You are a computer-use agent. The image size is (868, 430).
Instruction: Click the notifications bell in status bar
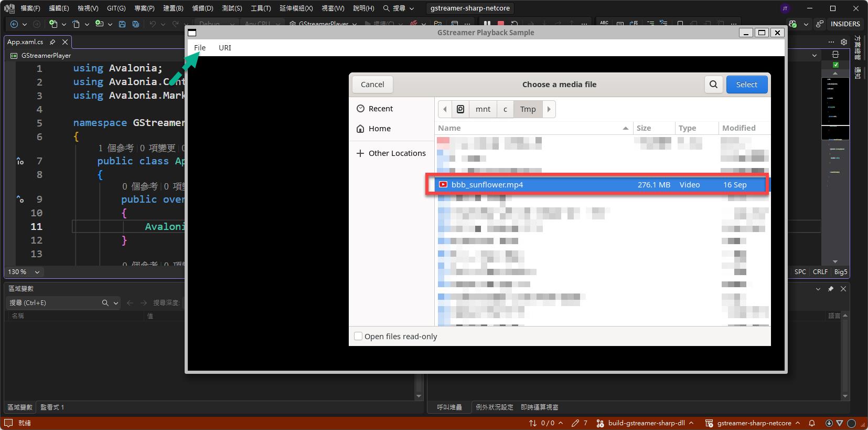[x=811, y=423]
